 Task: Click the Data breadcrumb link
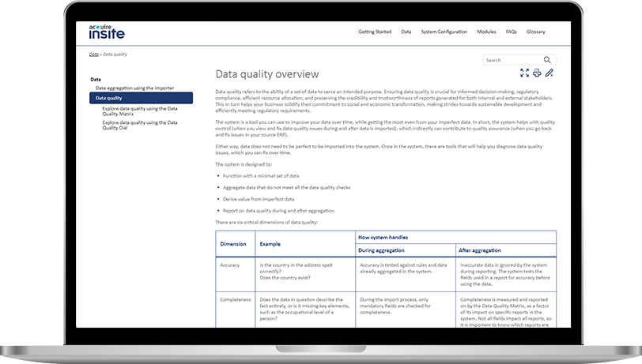point(93,54)
